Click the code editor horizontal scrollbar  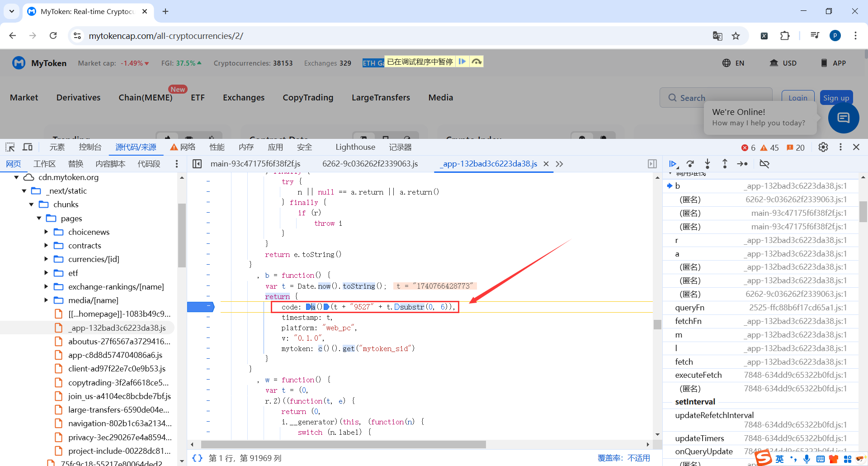(x=344, y=445)
